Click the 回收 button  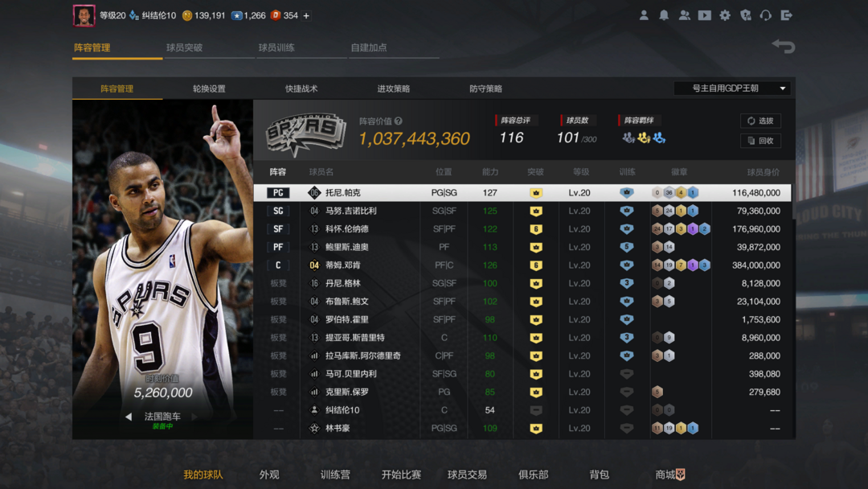click(760, 141)
